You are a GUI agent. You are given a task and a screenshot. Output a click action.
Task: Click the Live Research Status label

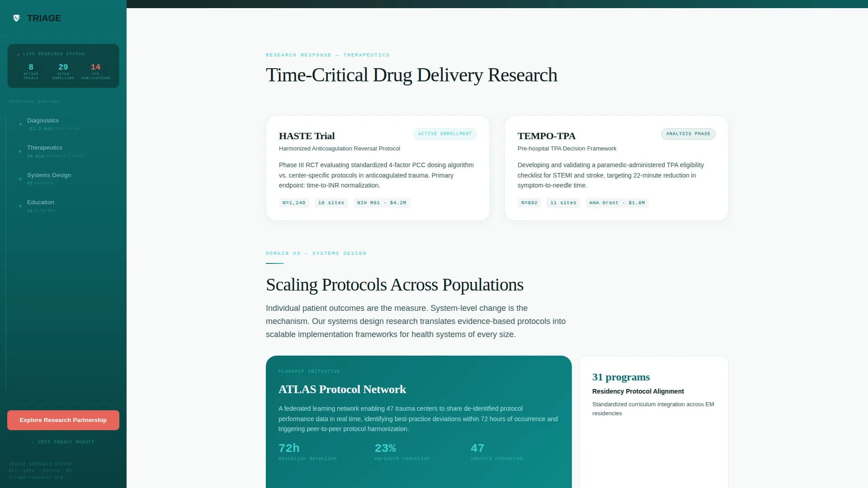tap(54, 54)
